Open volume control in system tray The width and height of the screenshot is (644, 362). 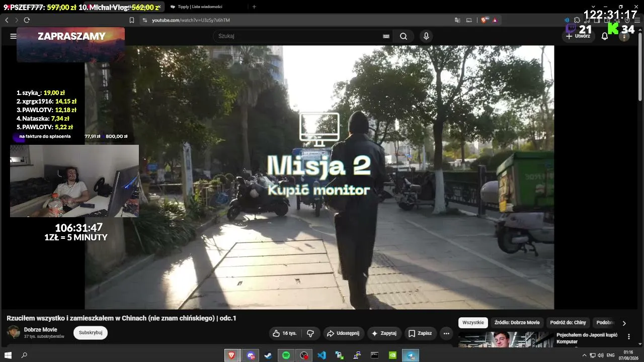600,355
